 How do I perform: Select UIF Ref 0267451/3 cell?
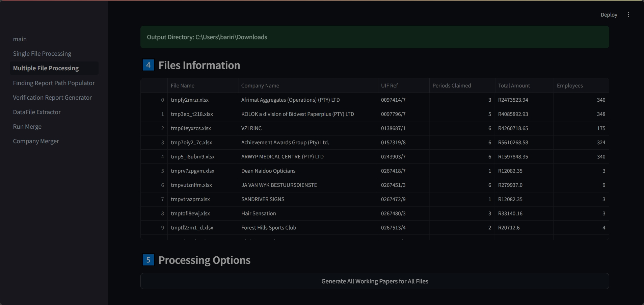point(403,185)
